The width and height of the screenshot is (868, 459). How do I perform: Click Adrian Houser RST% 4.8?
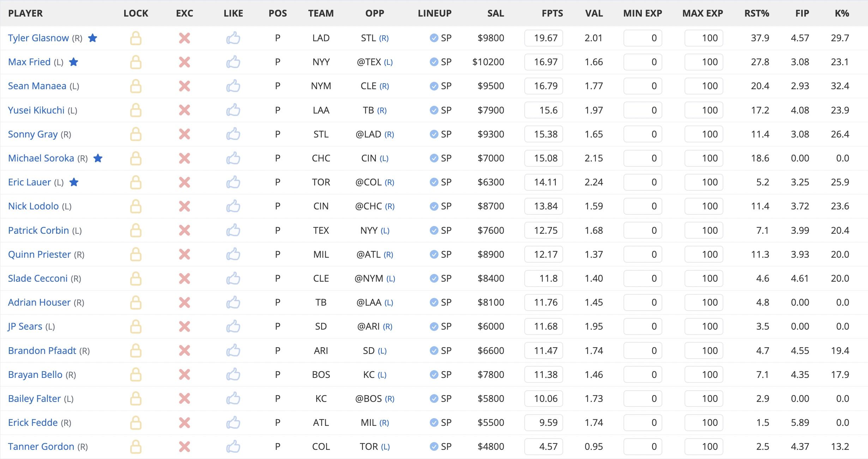pos(762,302)
